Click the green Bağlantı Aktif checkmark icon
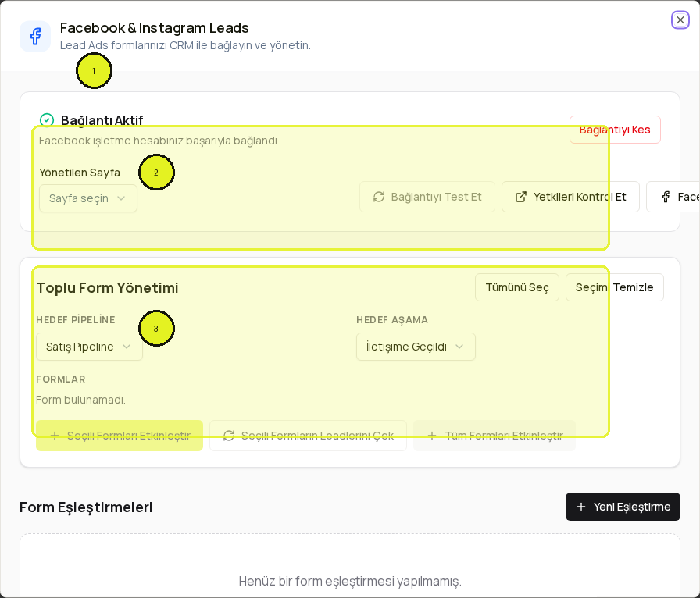The image size is (700, 598). coord(47,120)
